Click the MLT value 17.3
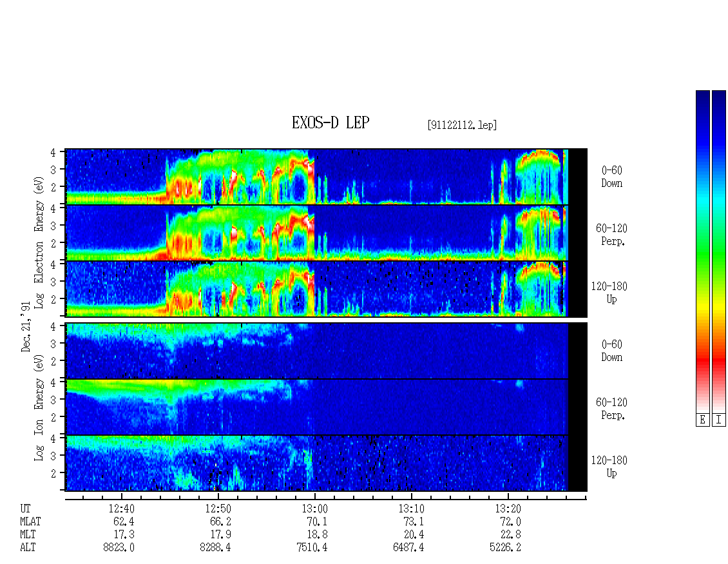This screenshot has width=728, height=564. (x=124, y=535)
